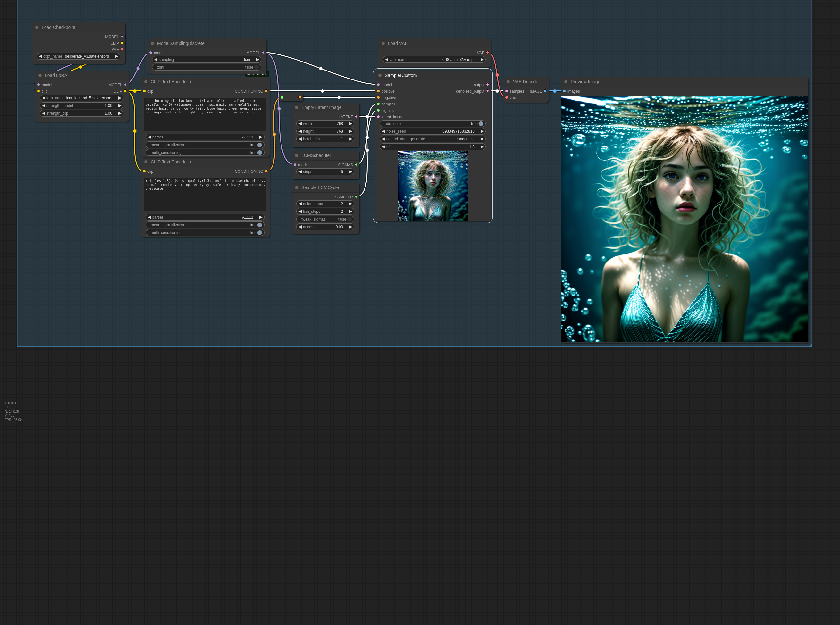Open the ckpt_name checkpoint selector
The image size is (840, 625).
pyautogui.click(x=78, y=56)
